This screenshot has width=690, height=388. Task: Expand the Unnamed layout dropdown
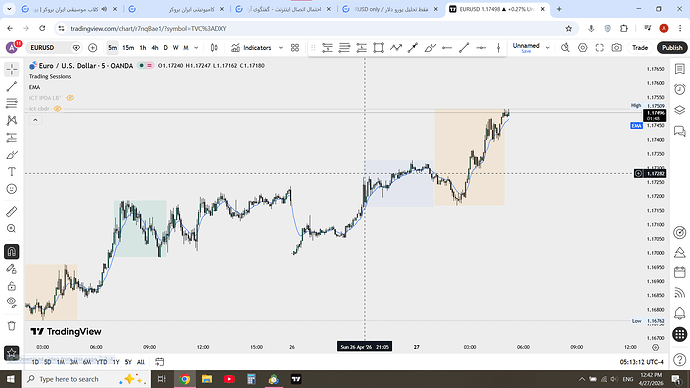[x=547, y=48]
